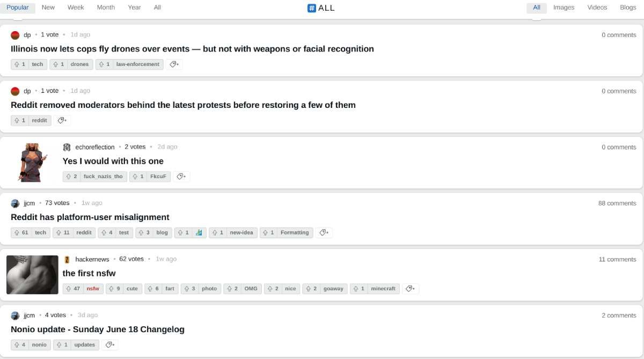
Task: Upvote the nonio tag
Action: [x=19, y=345]
